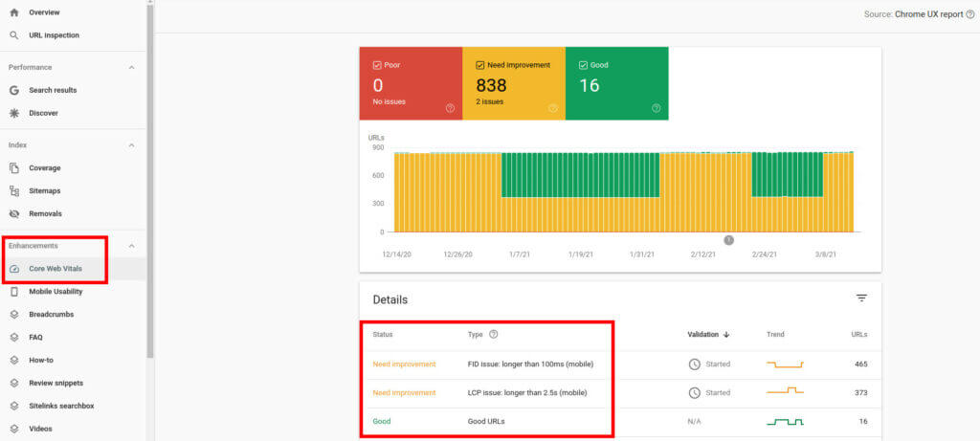Click the clock icon in FID row
The image size is (980, 441).
[x=695, y=364]
